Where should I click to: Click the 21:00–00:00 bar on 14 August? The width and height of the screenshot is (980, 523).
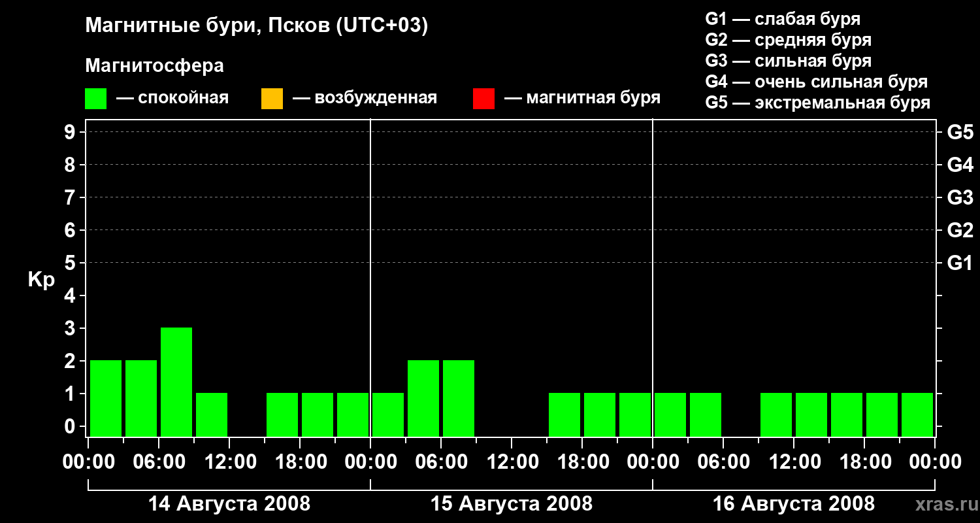point(353,414)
